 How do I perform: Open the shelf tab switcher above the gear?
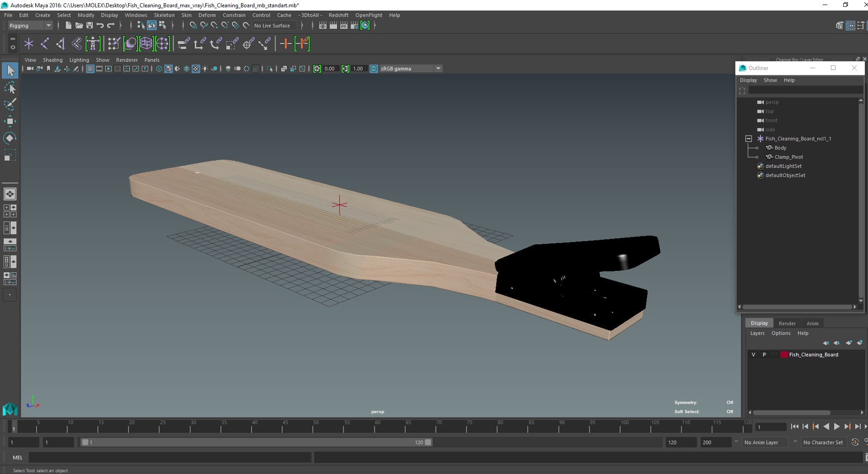(13, 39)
